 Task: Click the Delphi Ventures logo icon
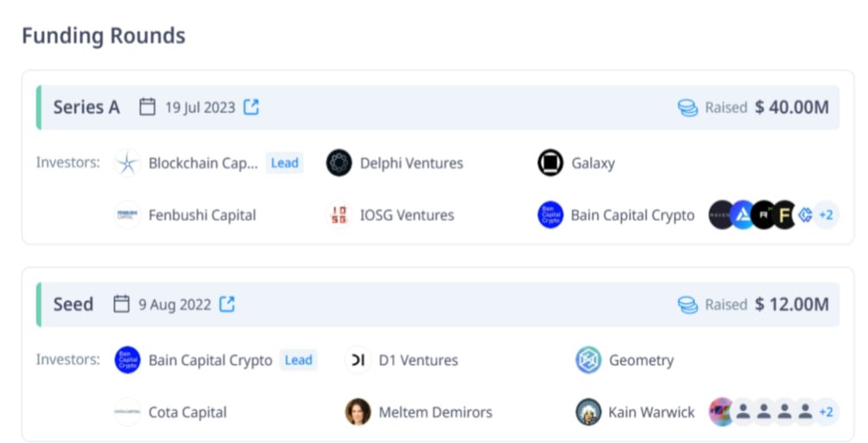(x=339, y=163)
